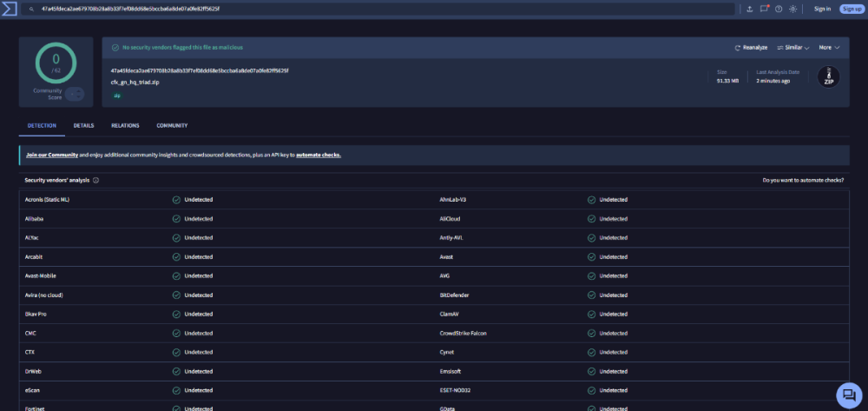Screen dimensions: 868x411
Task: Toggle the light/dark theme sun icon
Action: tap(792, 9)
